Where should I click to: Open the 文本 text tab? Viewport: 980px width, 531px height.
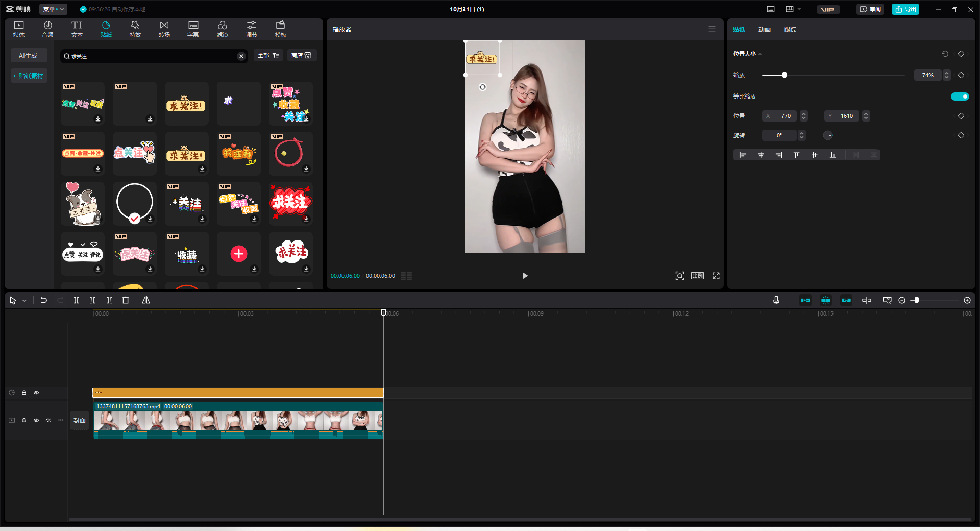click(77, 29)
